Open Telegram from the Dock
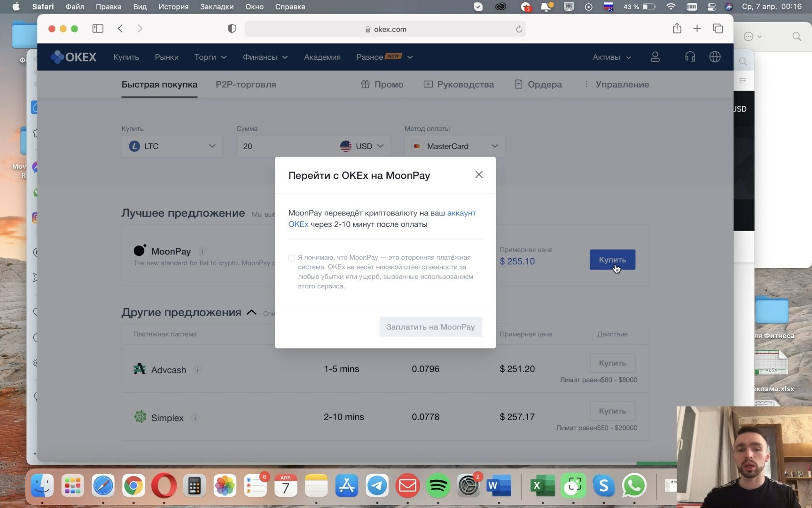 [377, 486]
